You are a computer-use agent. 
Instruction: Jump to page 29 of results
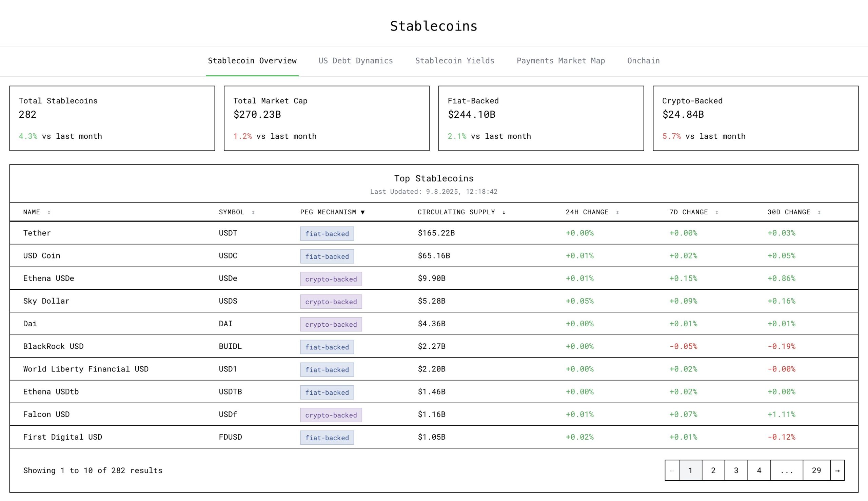pos(816,470)
